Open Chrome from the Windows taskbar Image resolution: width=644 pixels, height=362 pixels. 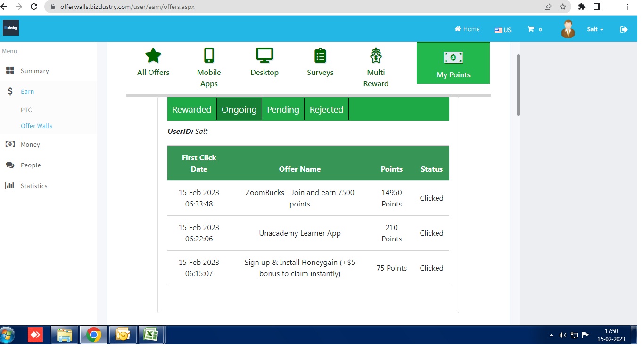[94, 335]
